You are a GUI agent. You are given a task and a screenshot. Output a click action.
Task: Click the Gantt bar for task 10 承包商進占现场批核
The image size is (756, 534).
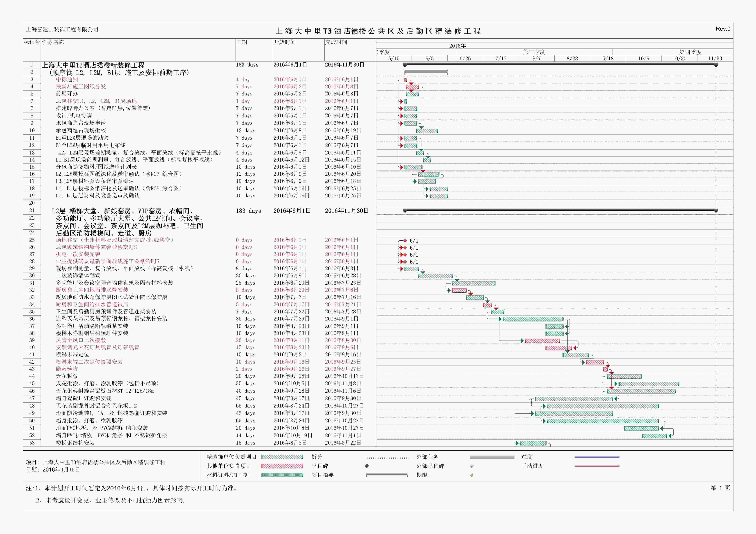(x=427, y=131)
